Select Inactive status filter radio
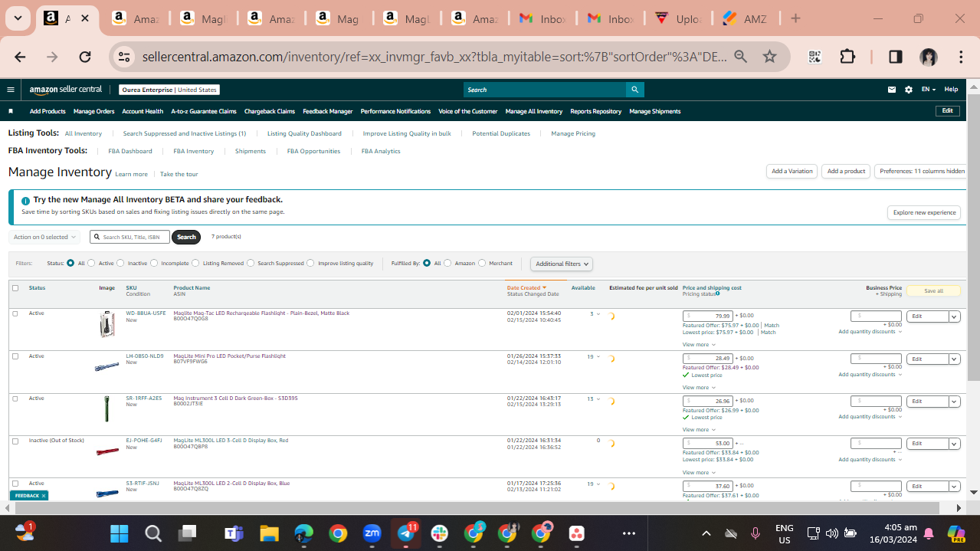 [x=120, y=263]
